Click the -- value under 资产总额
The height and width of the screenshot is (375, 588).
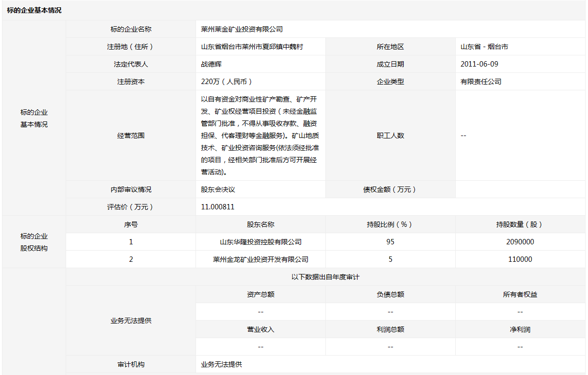[261, 312]
